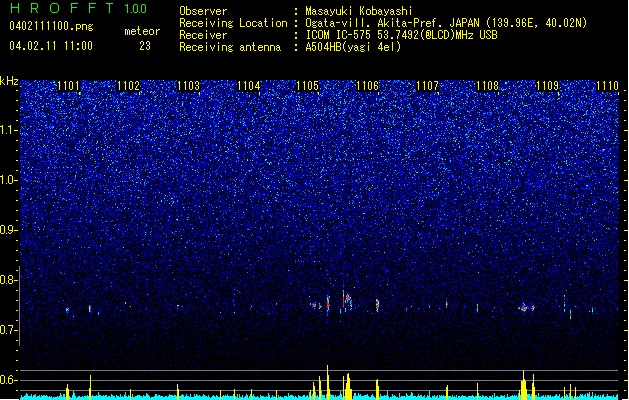The image size is (629, 400).
Task: Click the 1.0 kHz axis label
Action: click(x=9, y=180)
